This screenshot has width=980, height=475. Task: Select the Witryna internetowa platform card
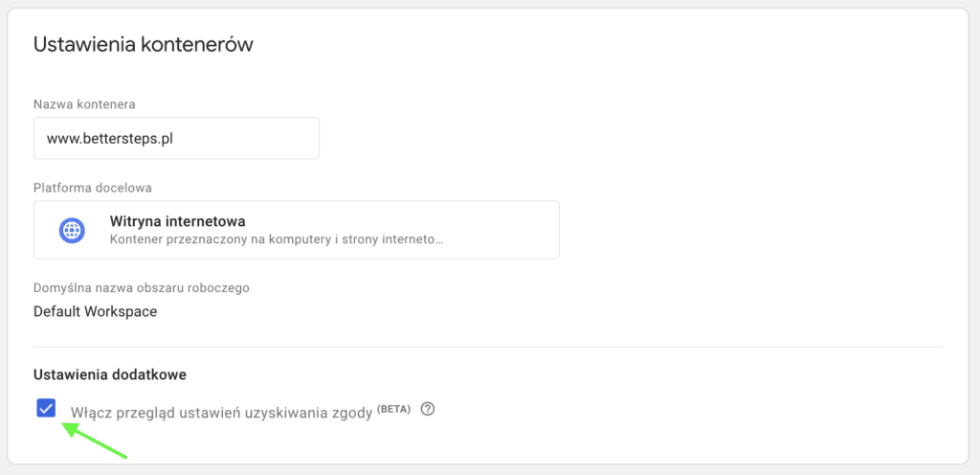click(x=297, y=230)
